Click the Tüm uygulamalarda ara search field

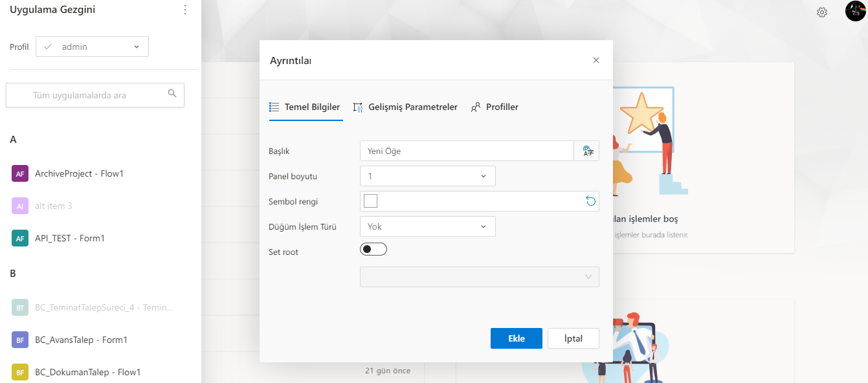(x=95, y=95)
